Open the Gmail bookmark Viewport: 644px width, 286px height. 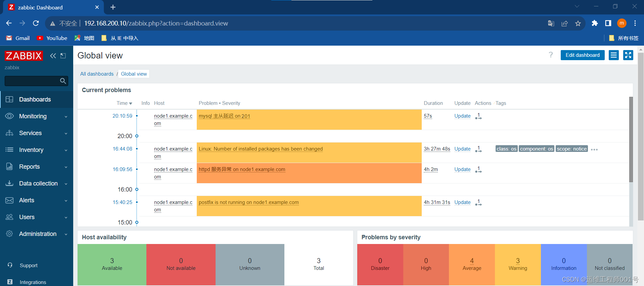(18, 38)
